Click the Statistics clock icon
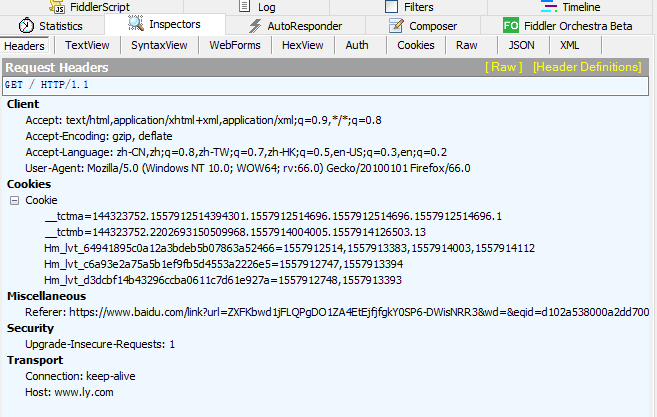Viewport: 657px width, 417px height. click(26, 26)
